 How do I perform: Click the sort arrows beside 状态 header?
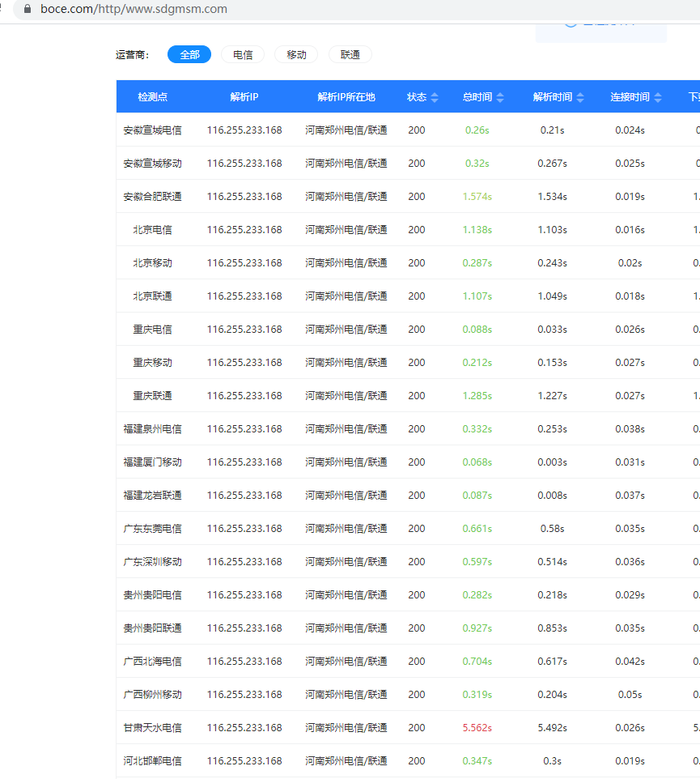[x=435, y=97]
